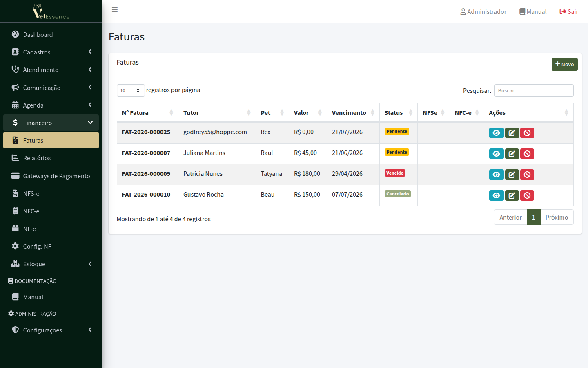
Task: Cancel invoice FAT-2026-000009 red ban icon
Action: pyautogui.click(x=527, y=175)
